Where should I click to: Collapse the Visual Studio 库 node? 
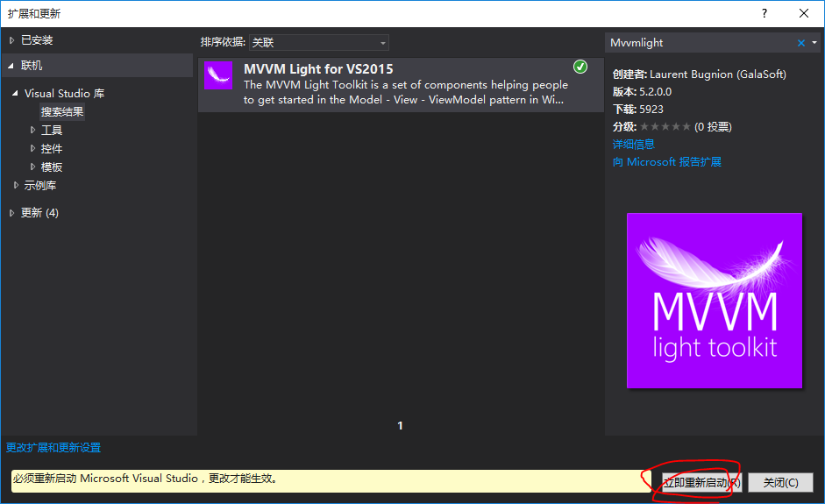point(15,93)
